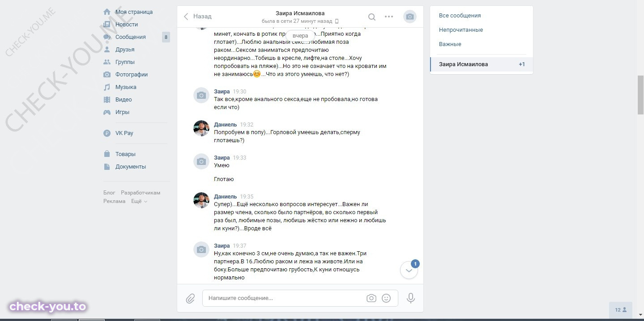The height and width of the screenshot is (321, 644).
Task: Click the Видео film icon
Action: pos(107,100)
